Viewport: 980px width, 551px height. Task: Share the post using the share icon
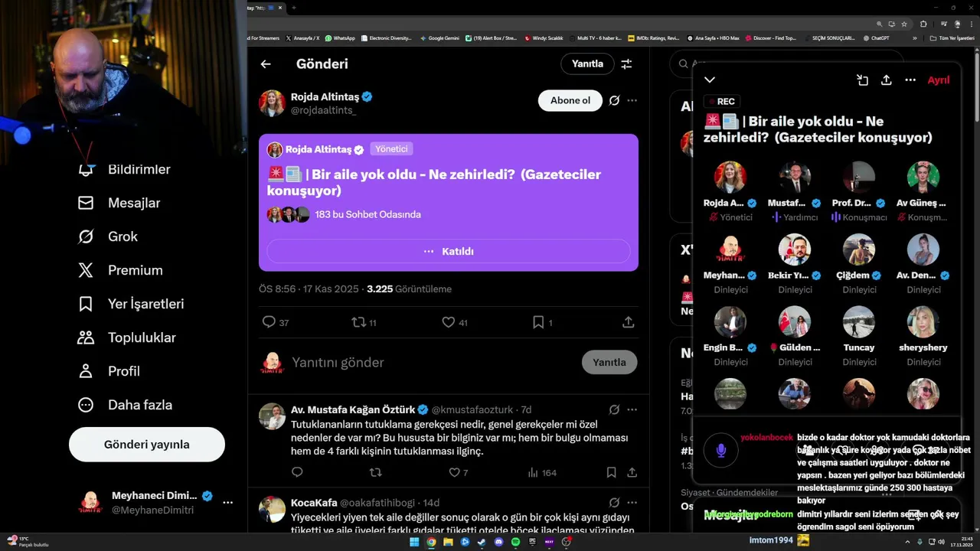(629, 322)
